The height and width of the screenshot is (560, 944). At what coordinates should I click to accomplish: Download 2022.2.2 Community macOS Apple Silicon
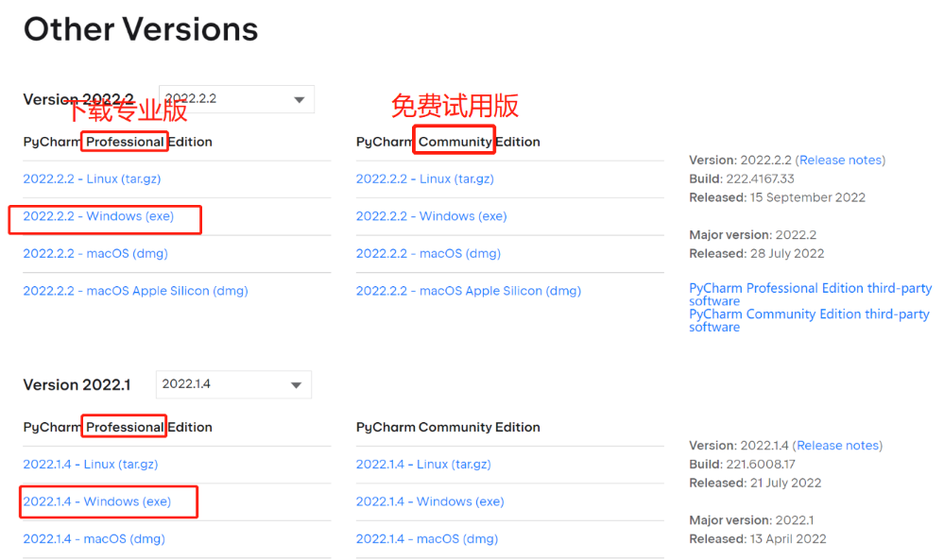[468, 291]
